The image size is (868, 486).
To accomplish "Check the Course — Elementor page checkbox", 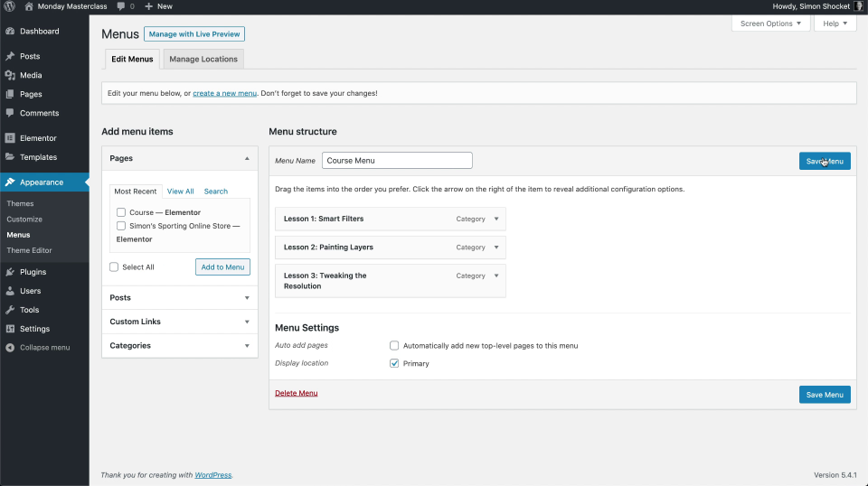I will point(121,213).
